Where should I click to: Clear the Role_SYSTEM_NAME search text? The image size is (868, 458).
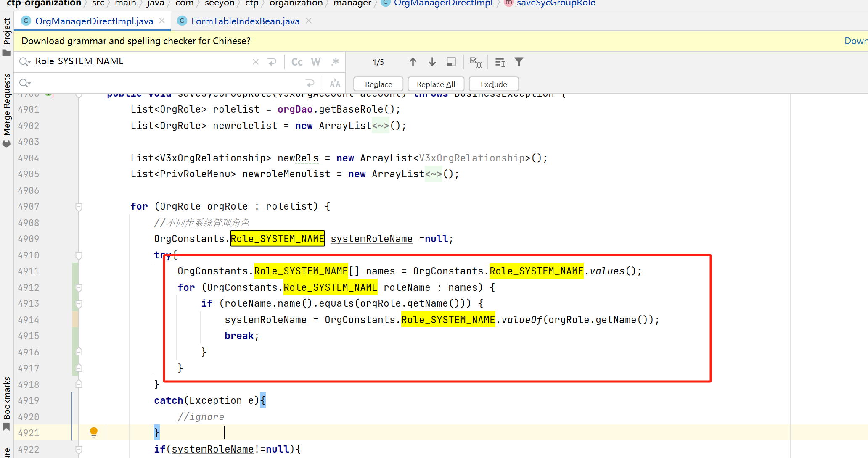click(x=255, y=62)
